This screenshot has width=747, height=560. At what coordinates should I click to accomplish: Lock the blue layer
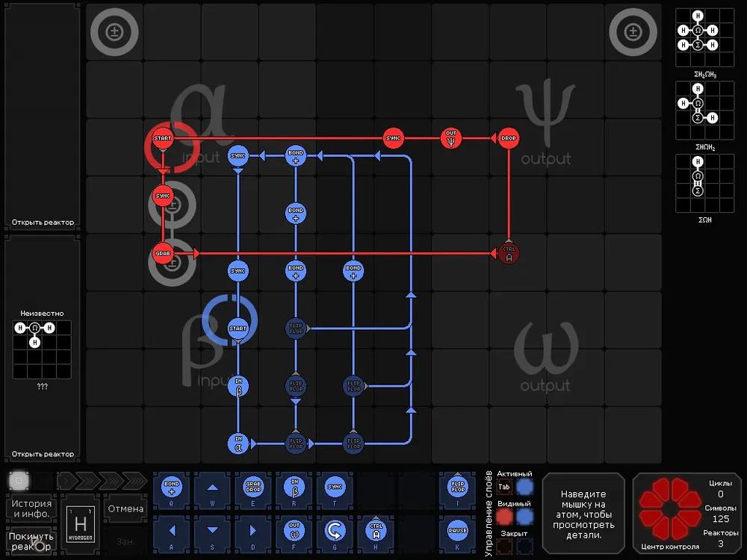pos(524,547)
